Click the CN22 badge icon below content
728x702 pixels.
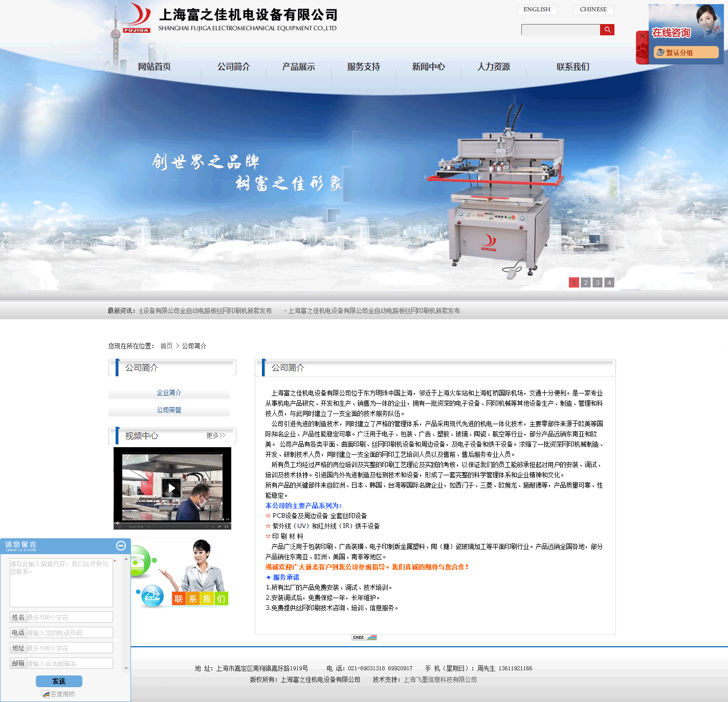(x=364, y=638)
